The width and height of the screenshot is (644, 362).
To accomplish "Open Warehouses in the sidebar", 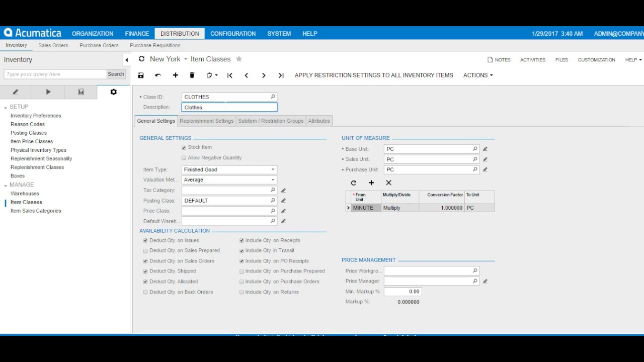I will pos(25,194).
